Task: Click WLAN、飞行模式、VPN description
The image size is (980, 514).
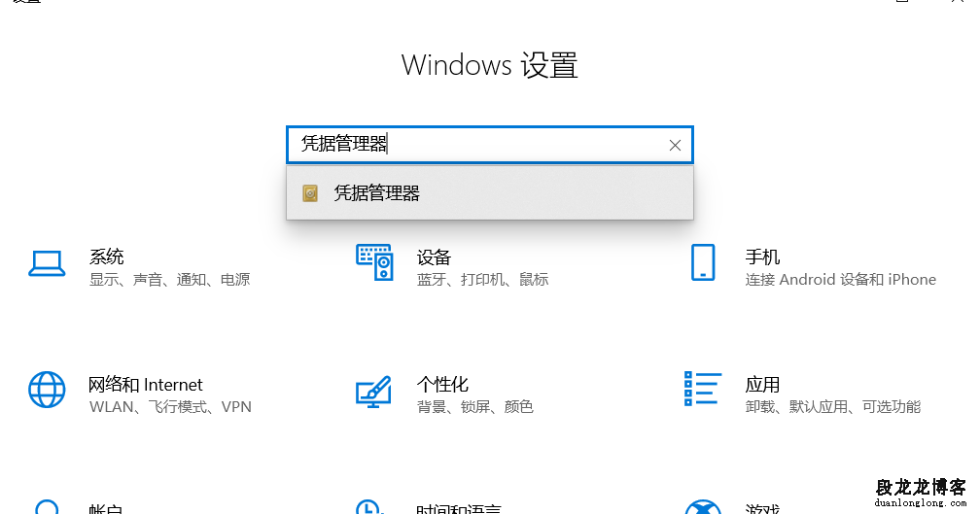Action: 170,407
